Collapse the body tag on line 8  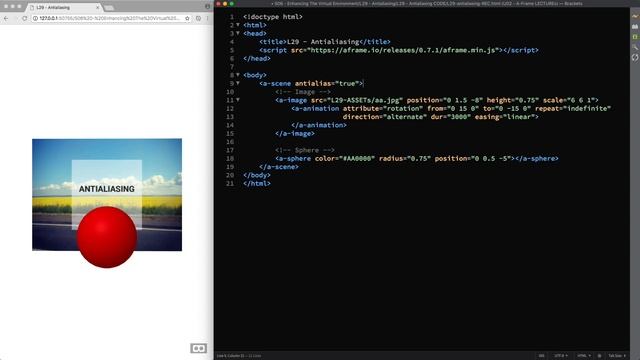tap(238, 75)
